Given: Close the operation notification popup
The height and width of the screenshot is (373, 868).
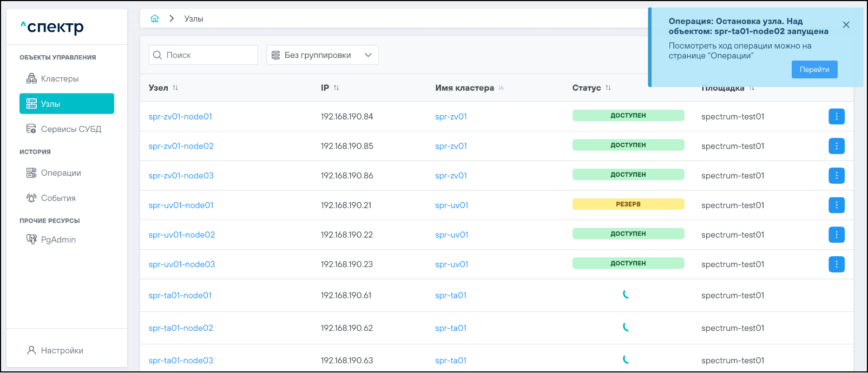Looking at the screenshot, I should (846, 25).
